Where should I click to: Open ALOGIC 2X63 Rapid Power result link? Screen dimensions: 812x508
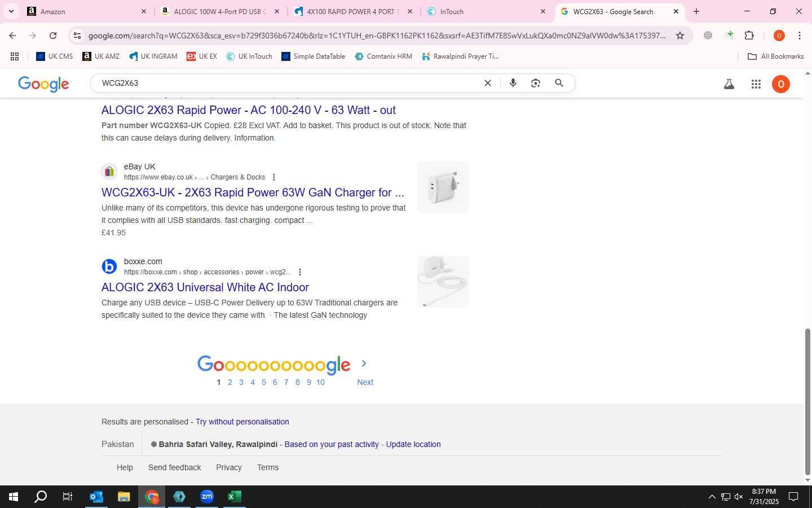pyautogui.click(x=248, y=110)
